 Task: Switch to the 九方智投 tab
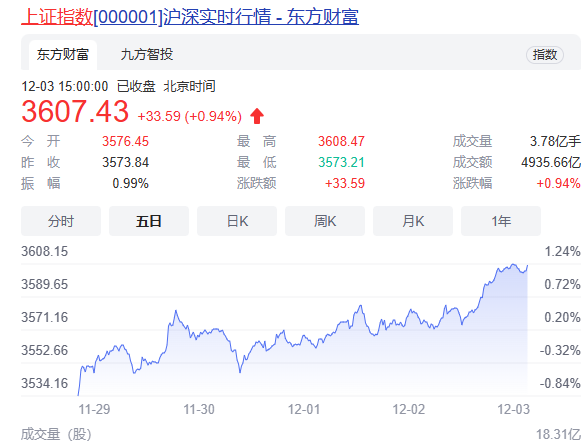[147, 55]
